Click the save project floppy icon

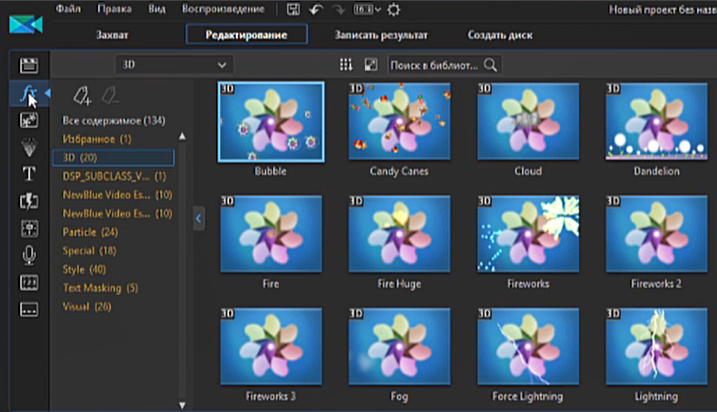point(293,9)
